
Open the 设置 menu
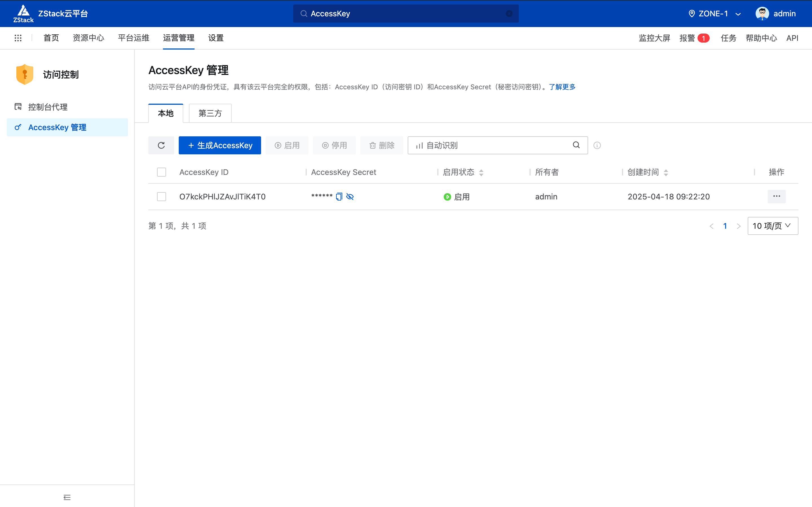pos(215,38)
